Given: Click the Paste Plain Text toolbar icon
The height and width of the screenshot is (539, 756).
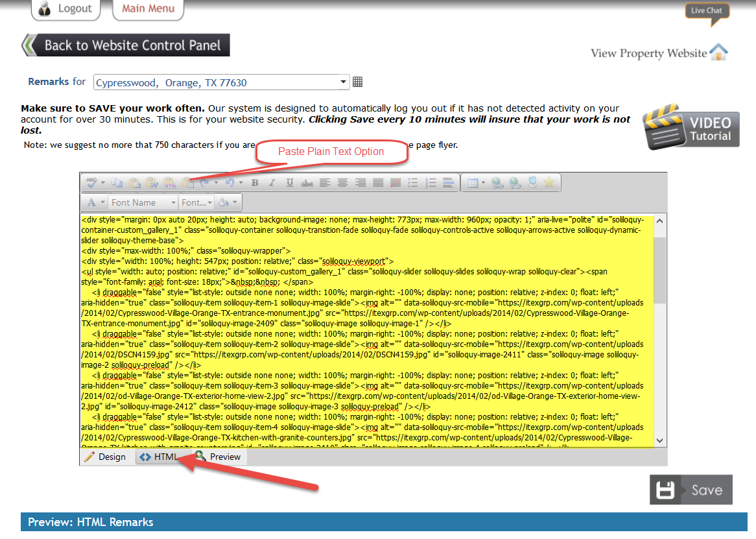Looking at the screenshot, I should click(188, 183).
